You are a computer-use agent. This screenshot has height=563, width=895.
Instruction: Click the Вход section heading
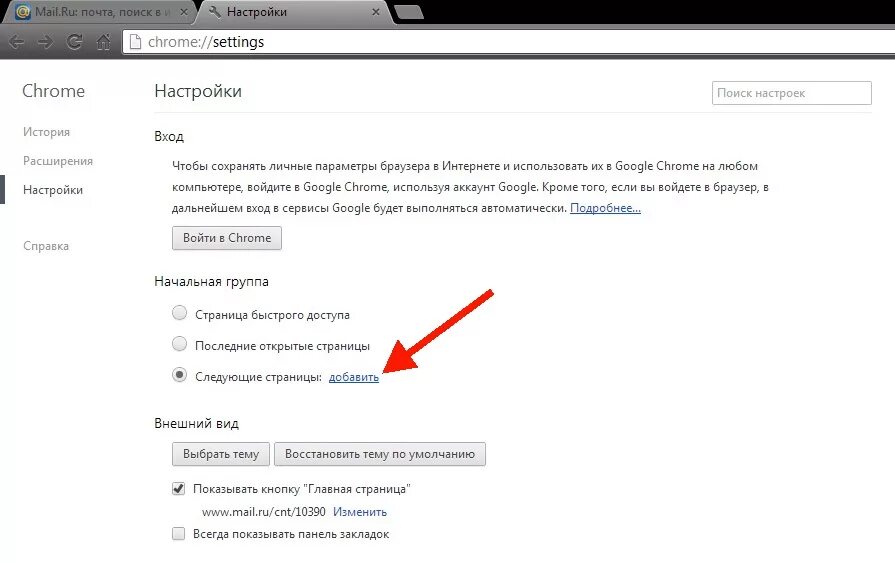point(169,136)
